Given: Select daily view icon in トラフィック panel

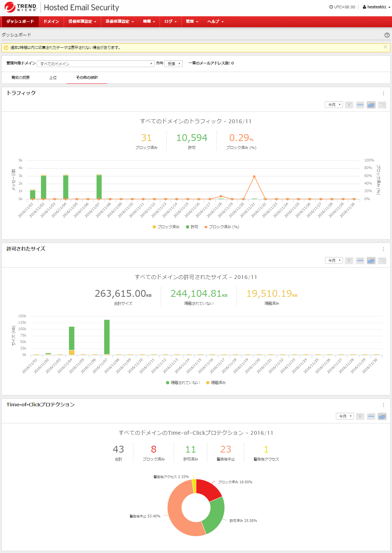Looking at the screenshot, I should (349, 105).
